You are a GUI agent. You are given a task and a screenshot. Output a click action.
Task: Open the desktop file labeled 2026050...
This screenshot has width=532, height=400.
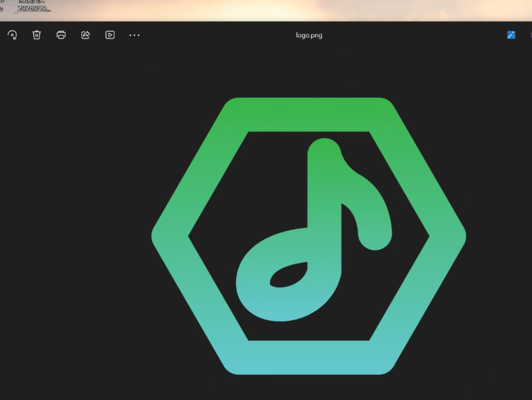pyautogui.click(x=33, y=6)
